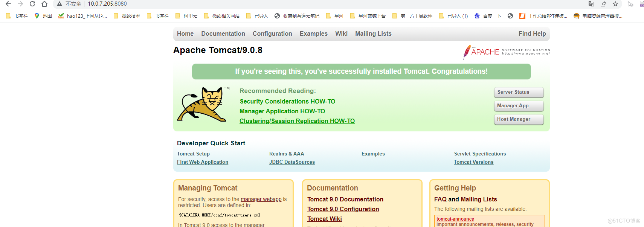Image resolution: width=644 pixels, height=227 pixels.
Task: Open Security Considerations HOW-TO link
Action: point(287,101)
